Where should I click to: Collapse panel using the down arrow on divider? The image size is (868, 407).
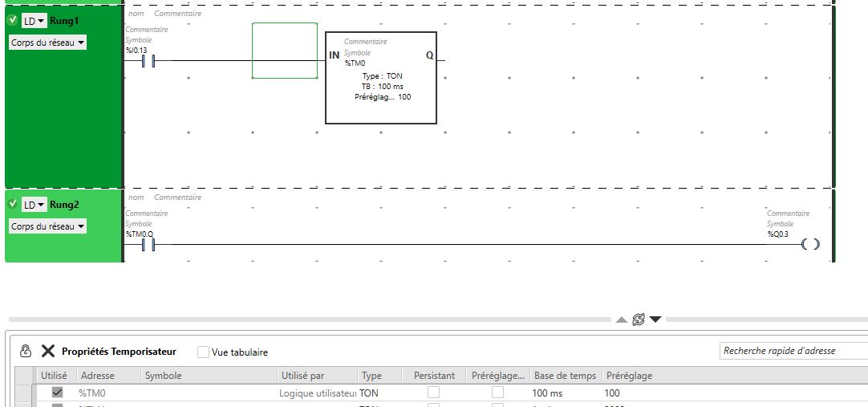(x=655, y=319)
